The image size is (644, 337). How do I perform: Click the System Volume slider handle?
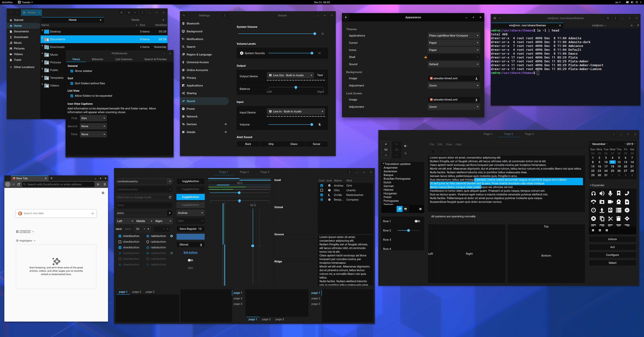point(315,34)
